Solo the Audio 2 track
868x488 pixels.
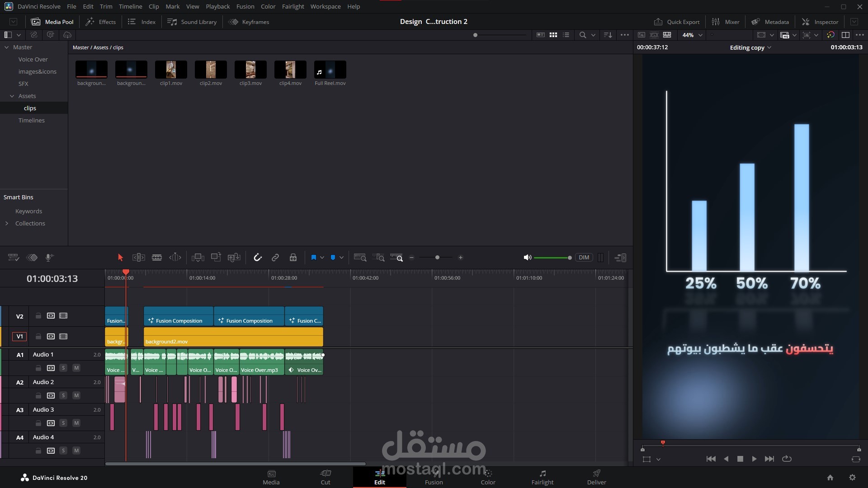[63, 395]
